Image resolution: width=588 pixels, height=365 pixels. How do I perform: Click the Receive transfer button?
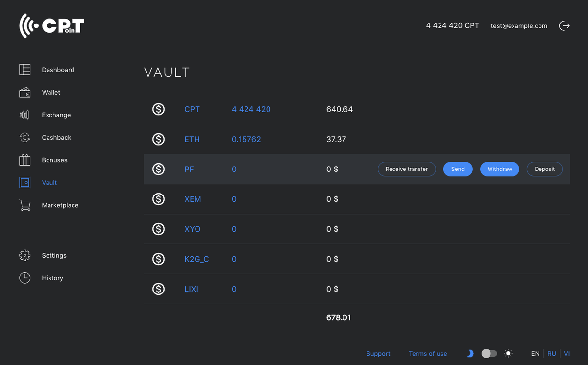coord(407,169)
